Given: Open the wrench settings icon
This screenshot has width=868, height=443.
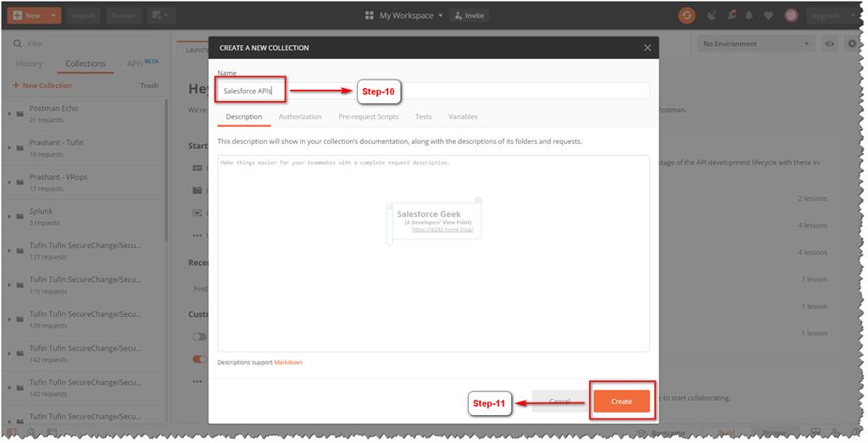Looking at the screenshot, I should click(x=732, y=15).
